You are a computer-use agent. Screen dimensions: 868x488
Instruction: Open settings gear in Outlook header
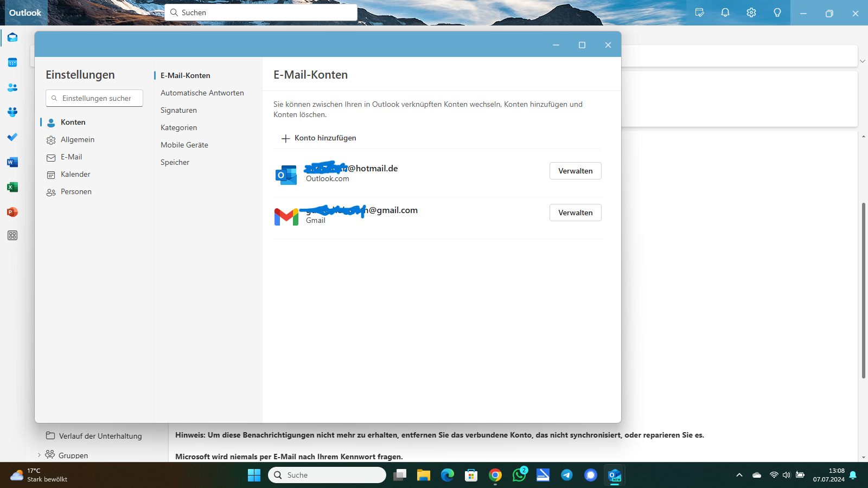pyautogui.click(x=751, y=12)
